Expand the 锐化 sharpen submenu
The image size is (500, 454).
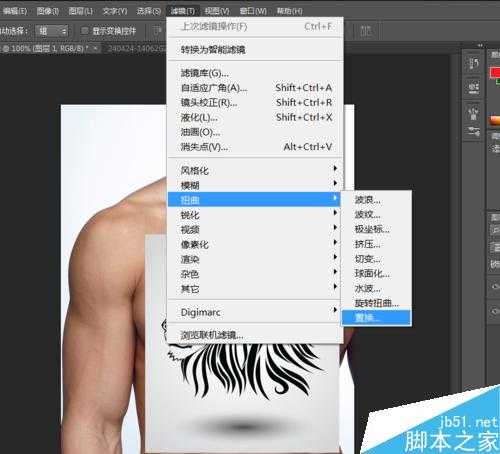(x=255, y=215)
